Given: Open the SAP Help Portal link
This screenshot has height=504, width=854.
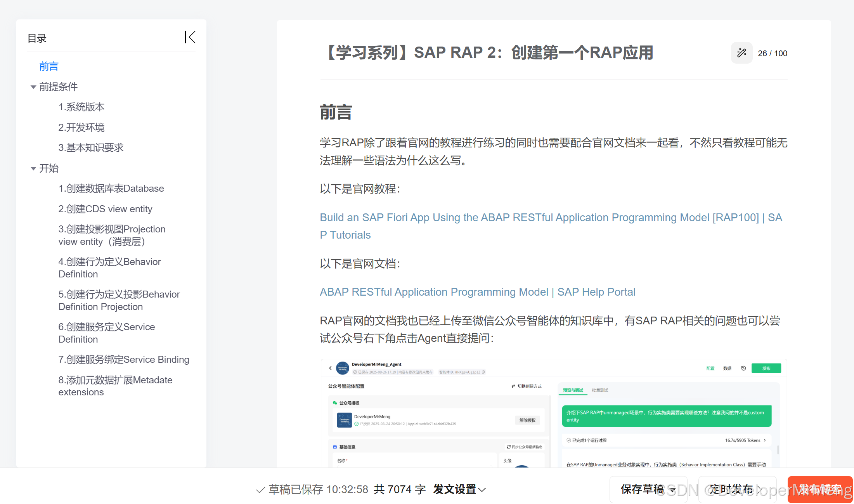Looking at the screenshot, I should (x=477, y=292).
